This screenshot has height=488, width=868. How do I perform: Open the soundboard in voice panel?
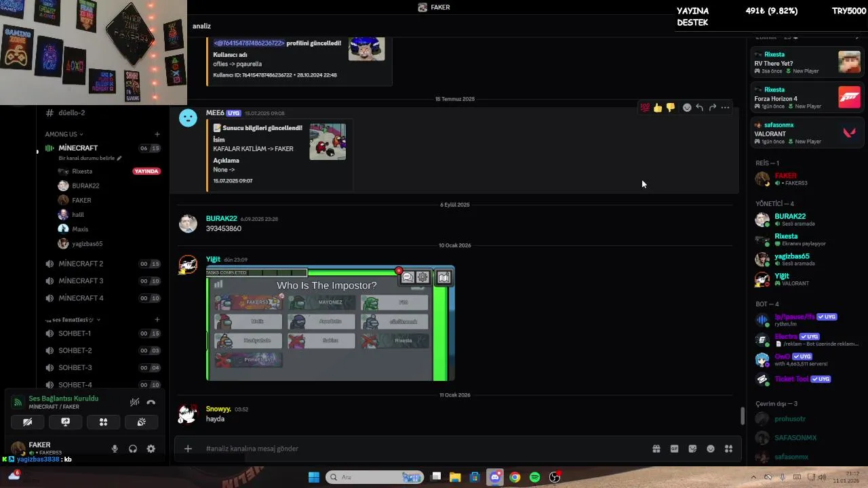click(x=141, y=422)
